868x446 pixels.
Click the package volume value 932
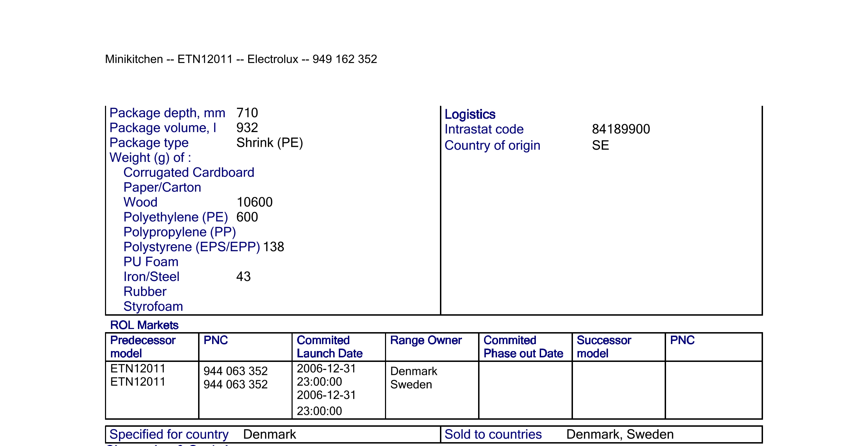tap(247, 128)
